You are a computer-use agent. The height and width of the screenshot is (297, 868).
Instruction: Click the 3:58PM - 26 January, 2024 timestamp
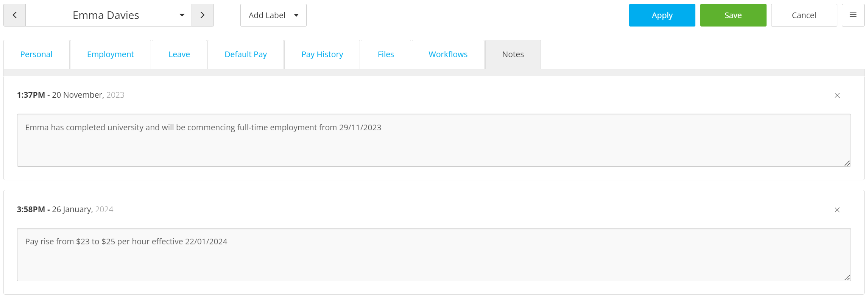tap(65, 209)
